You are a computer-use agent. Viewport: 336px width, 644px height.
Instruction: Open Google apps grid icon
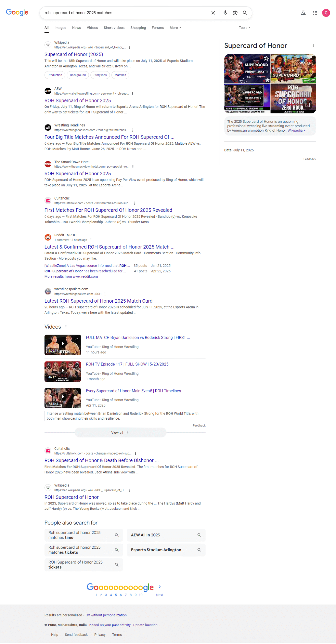(x=315, y=13)
